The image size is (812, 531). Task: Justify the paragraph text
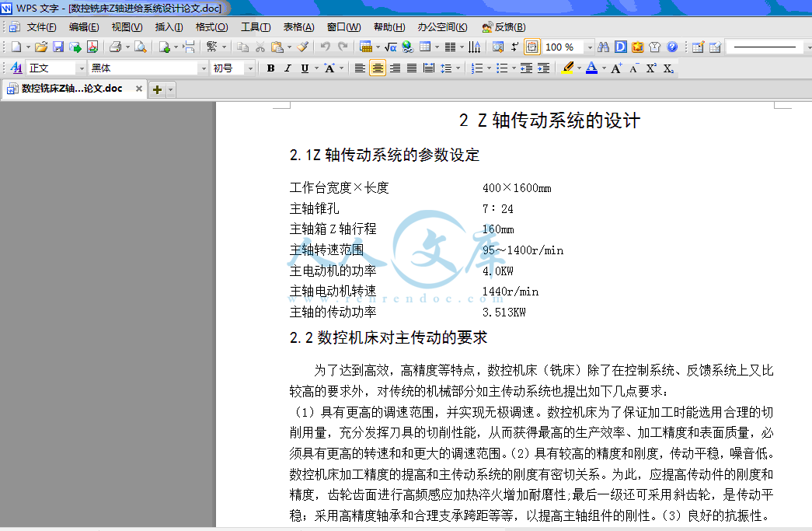pos(412,68)
